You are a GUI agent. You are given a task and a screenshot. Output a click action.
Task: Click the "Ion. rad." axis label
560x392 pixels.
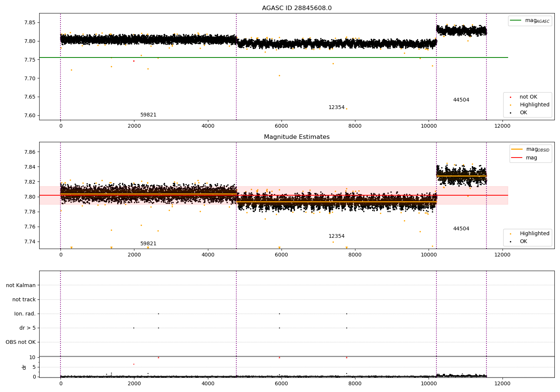(x=25, y=314)
